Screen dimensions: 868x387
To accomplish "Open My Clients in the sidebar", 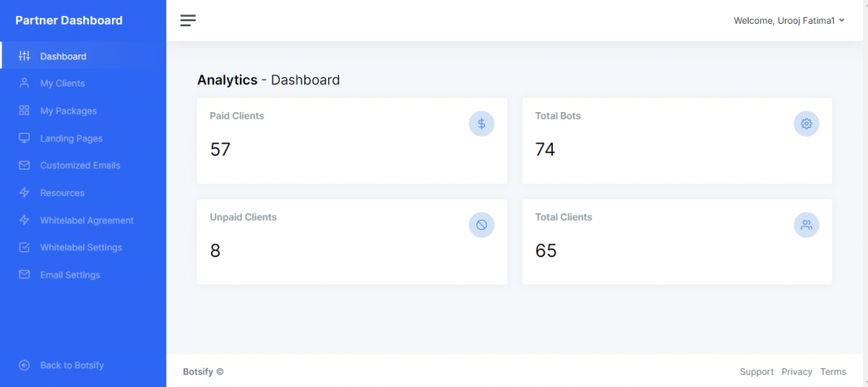I will (62, 83).
